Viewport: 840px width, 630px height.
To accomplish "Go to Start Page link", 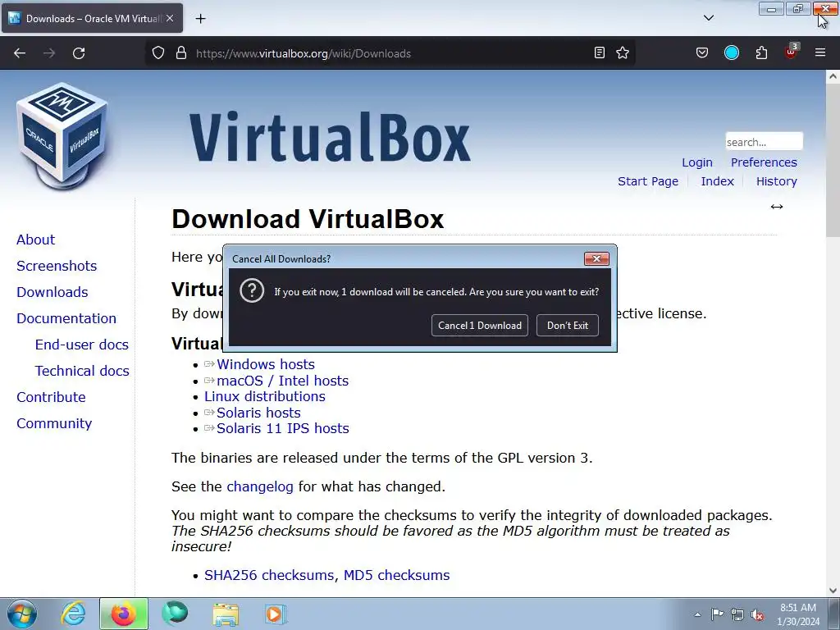I will click(648, 181).
